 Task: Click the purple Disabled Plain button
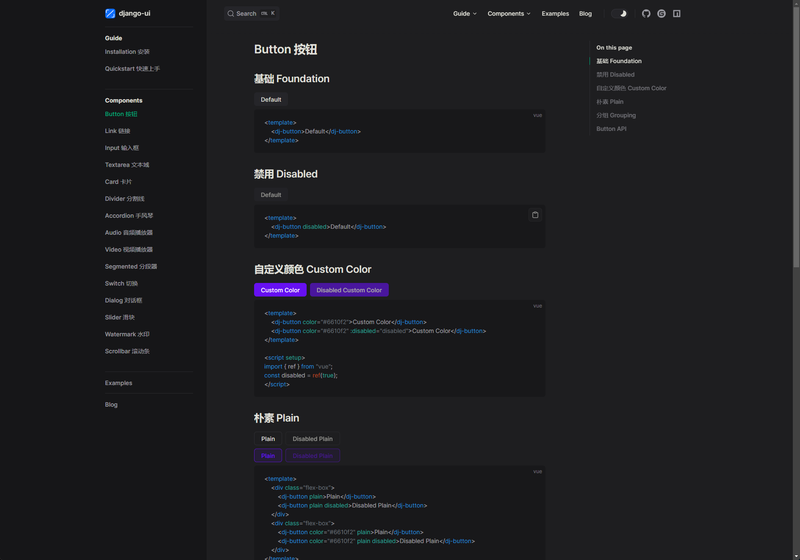tap(313, 456)
